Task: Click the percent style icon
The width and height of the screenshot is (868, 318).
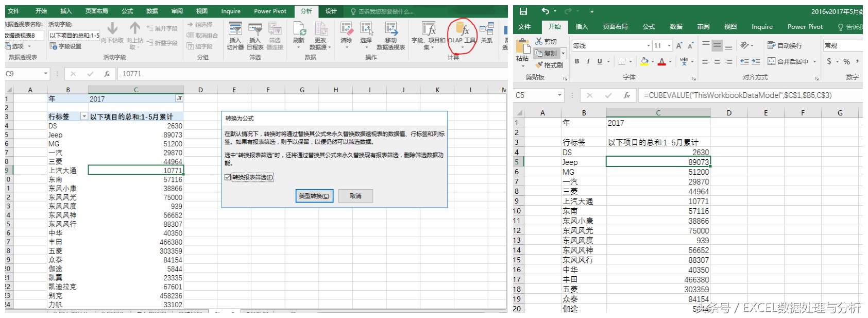Action: 846,61
